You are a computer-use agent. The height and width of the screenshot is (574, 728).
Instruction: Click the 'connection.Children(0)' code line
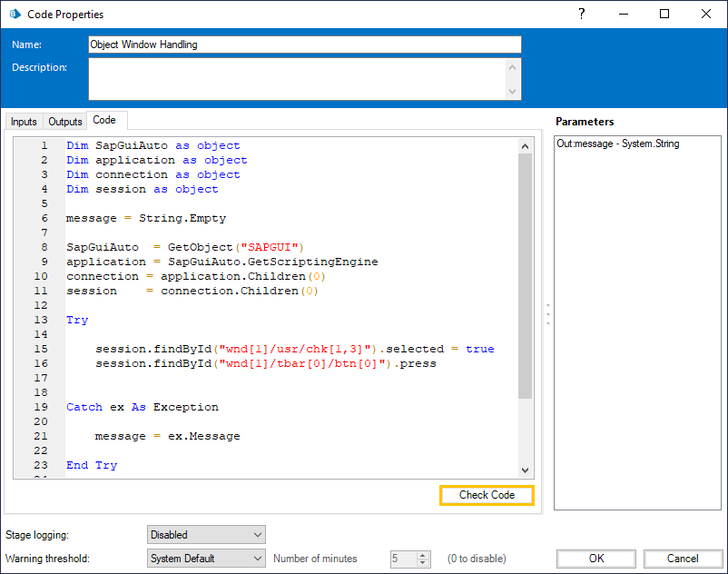(x=192, y=291)
